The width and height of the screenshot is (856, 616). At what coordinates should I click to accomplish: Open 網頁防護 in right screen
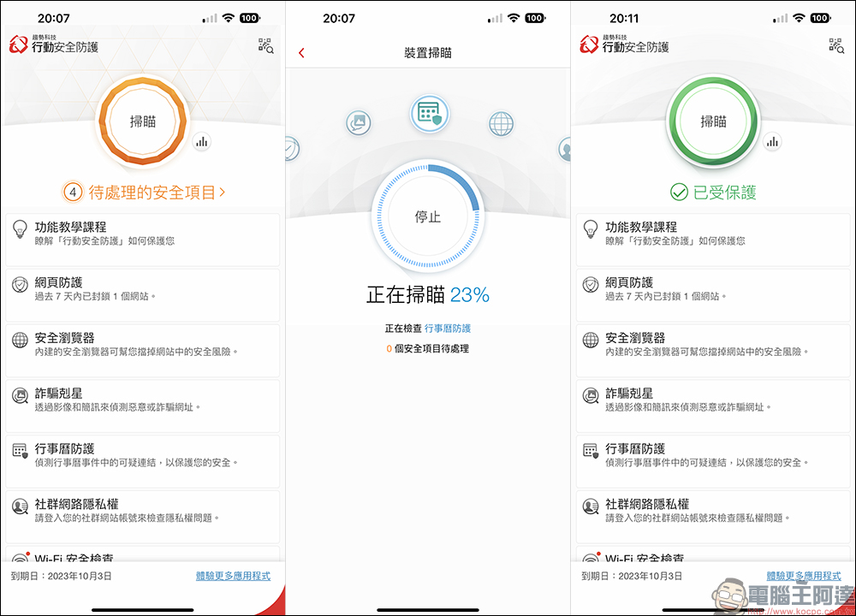[713, 295]
